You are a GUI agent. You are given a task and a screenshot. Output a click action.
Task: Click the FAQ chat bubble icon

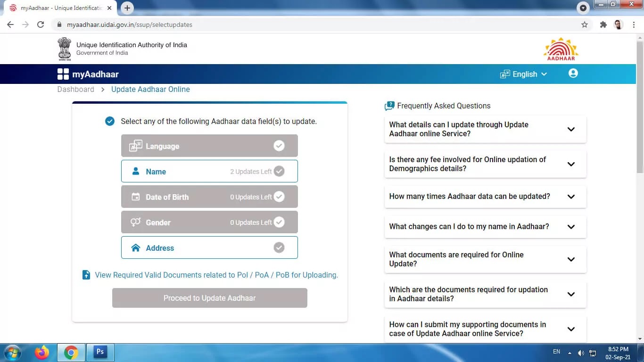(x=389, y=106)
